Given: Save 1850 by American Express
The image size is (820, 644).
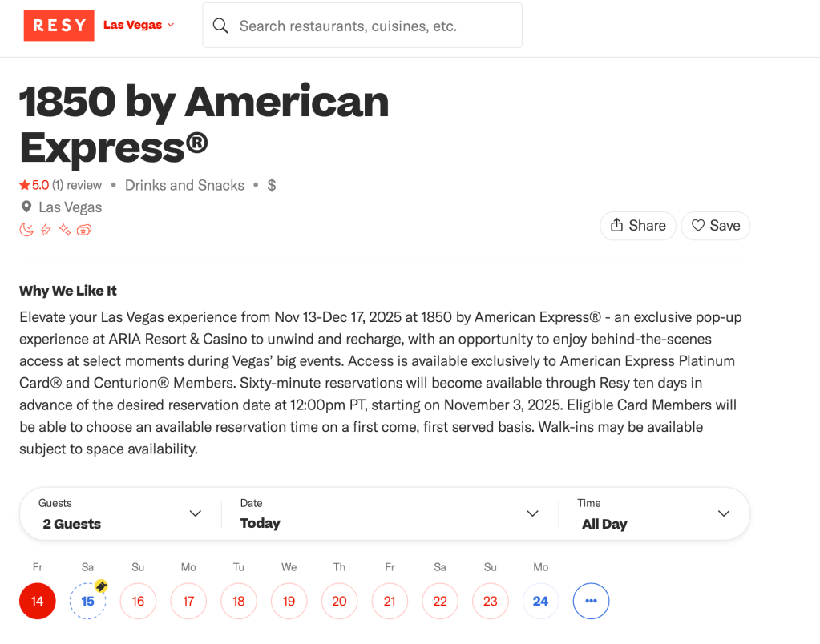Looking at the screenshot, I should [x=716, y=226].
